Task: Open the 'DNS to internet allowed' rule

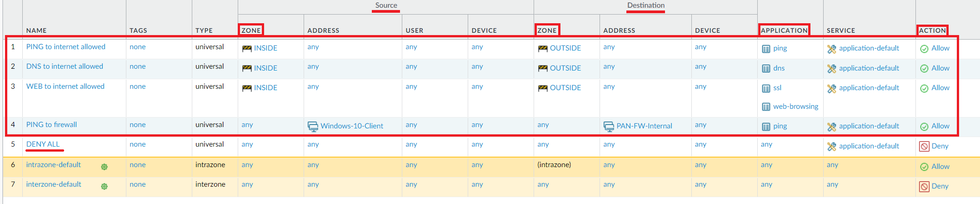Action: [65, 66]
